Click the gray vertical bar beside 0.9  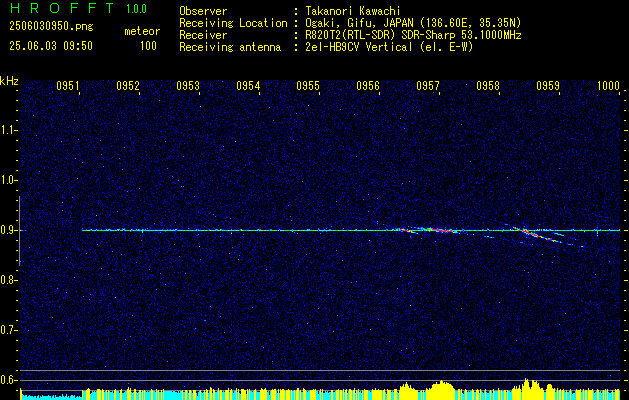click(x=19, y=231)
